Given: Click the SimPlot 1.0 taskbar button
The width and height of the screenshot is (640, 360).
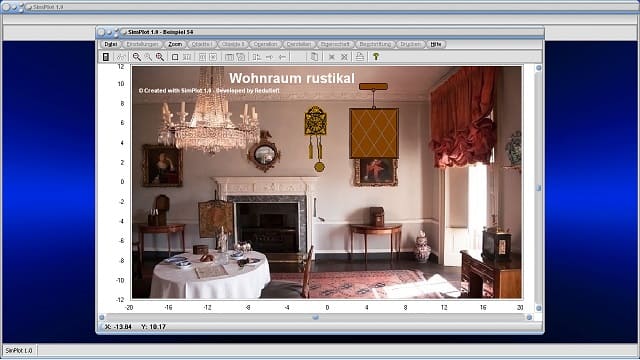Looking at the screenshot, I should point(19,350).
